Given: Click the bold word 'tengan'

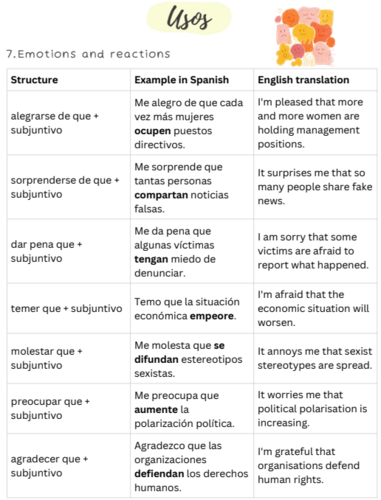Looking at the screenshot, I should (x=151, y=259).
